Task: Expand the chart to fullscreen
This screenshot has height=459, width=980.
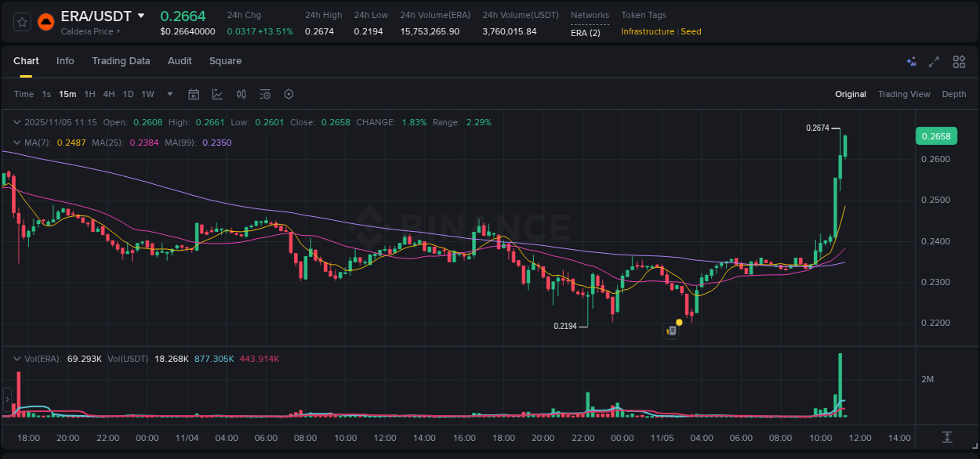Action: click(x=935, y=61)
